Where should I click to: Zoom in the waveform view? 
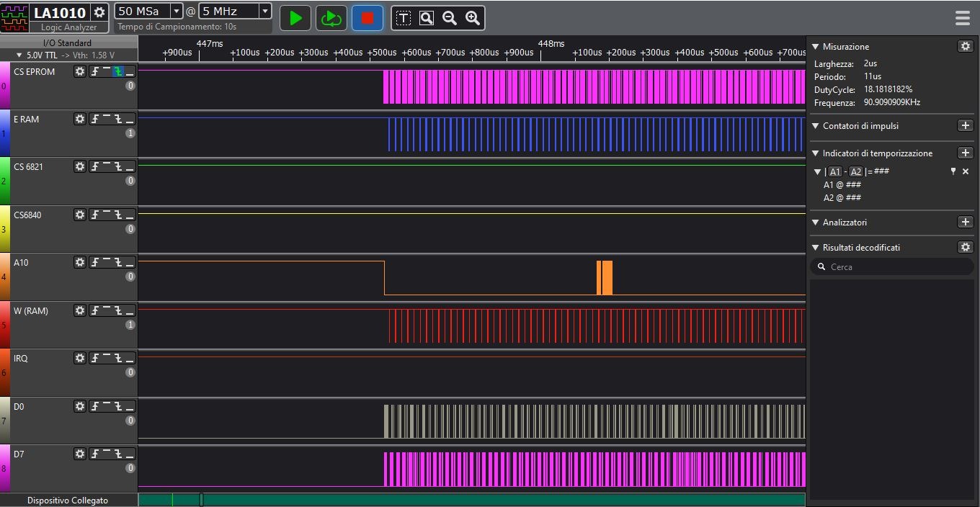pos(473,18)
